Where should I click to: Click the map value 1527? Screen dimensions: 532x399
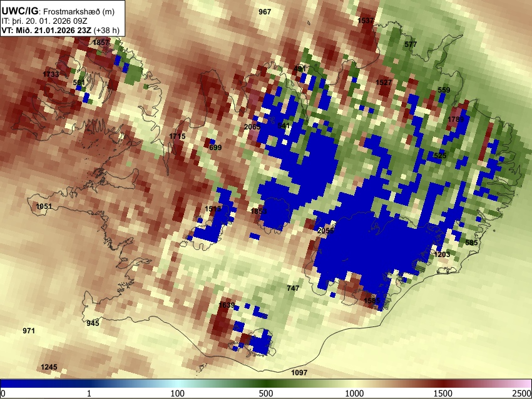tap(384, 83)
